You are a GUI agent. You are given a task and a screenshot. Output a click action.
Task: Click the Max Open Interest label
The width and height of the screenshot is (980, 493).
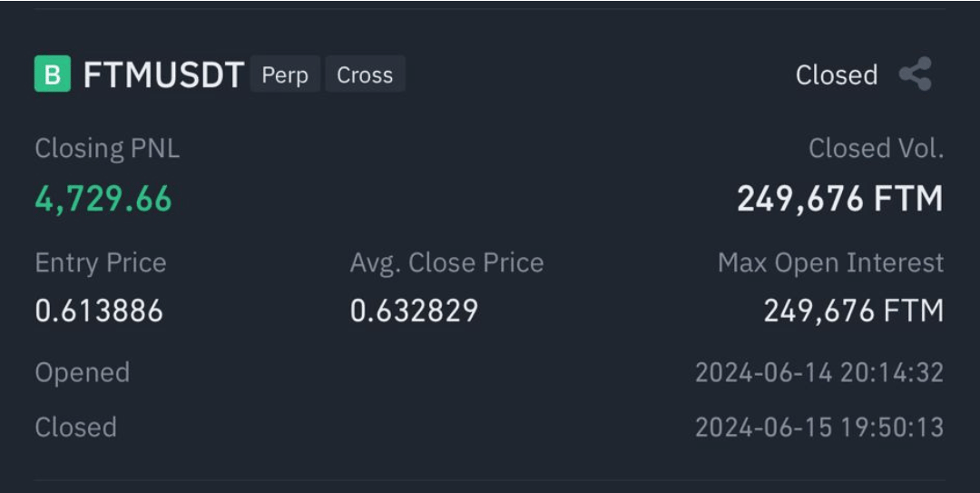click(x=830, y=262)
